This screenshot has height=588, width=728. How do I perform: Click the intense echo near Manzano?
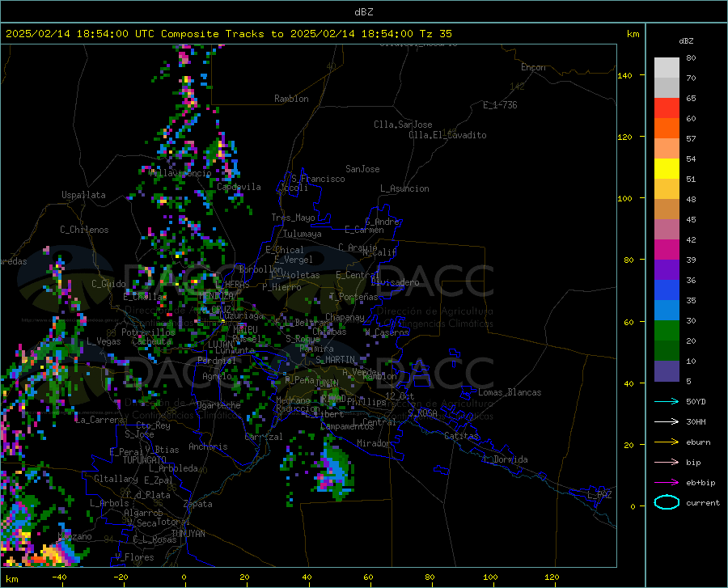click(x=52, y=555)
